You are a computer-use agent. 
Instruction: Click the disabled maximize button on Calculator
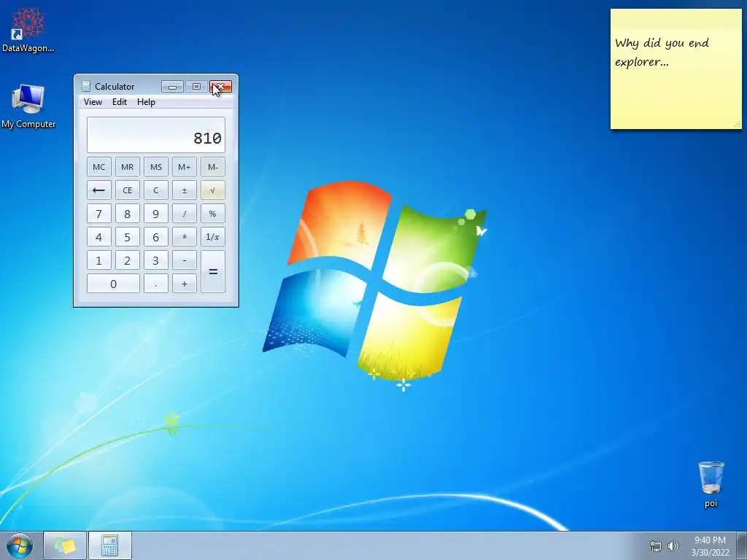point(196,87)
